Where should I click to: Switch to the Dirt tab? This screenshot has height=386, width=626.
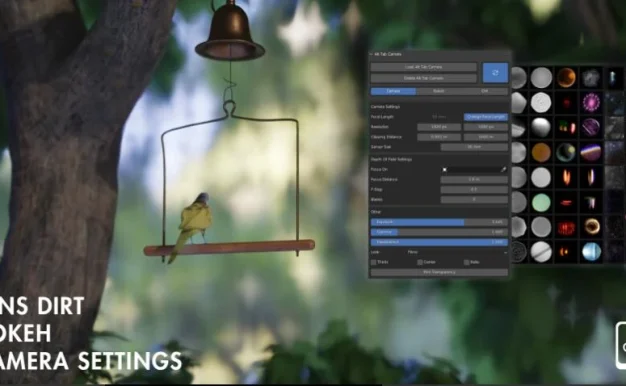click(484, 91)
